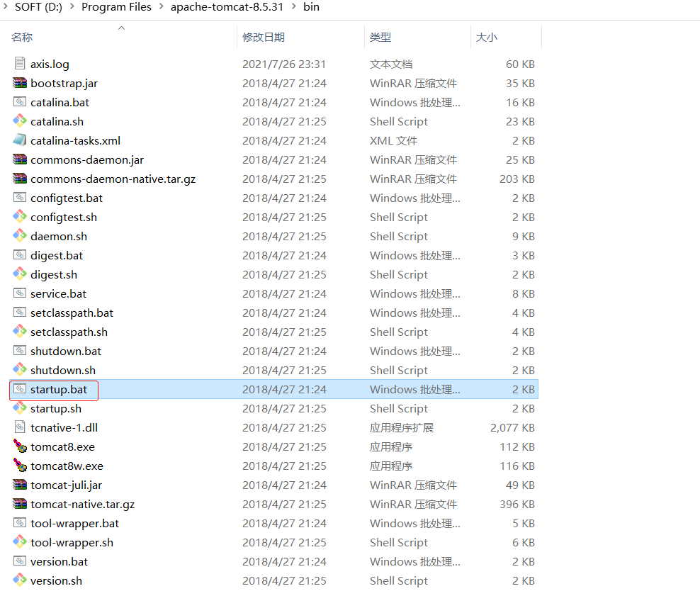The height and width of the screenshot is (613, 700).
Task: Click the setclasspath.sh script icon
Action: tap(20, 331)
